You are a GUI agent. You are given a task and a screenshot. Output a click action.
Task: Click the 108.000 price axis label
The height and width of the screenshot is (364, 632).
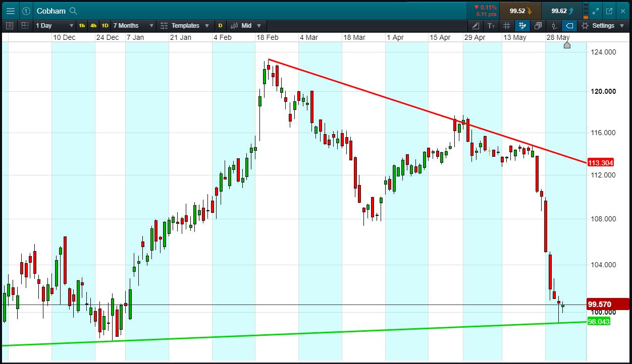(x=603, y=219)
